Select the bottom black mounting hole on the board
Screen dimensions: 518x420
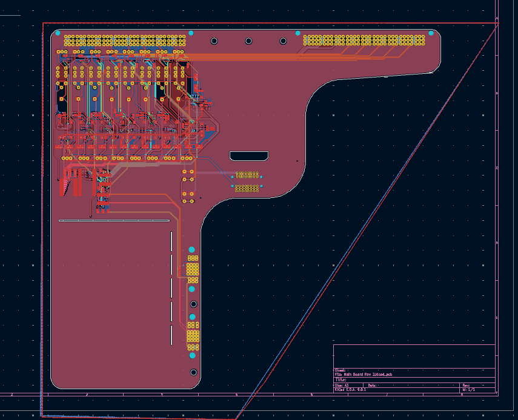pos(193,372)
